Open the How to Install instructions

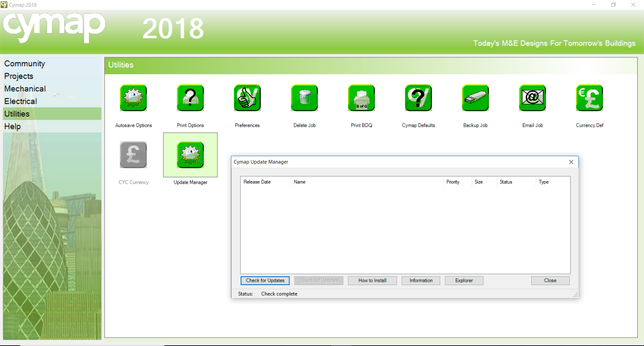point(372,281)
